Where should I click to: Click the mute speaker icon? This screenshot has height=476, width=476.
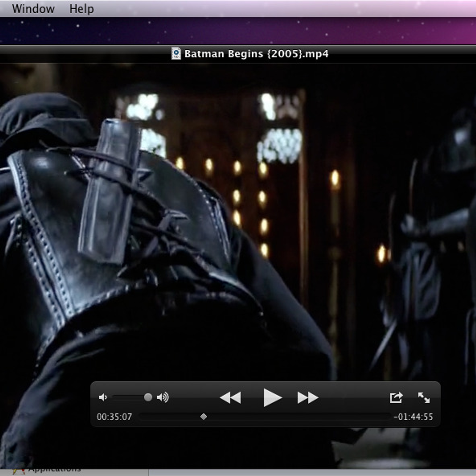[x=103, y=397]
